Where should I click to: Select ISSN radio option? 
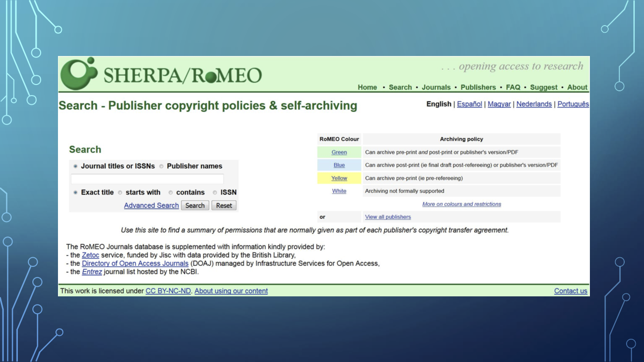click(x=215, y=193)
